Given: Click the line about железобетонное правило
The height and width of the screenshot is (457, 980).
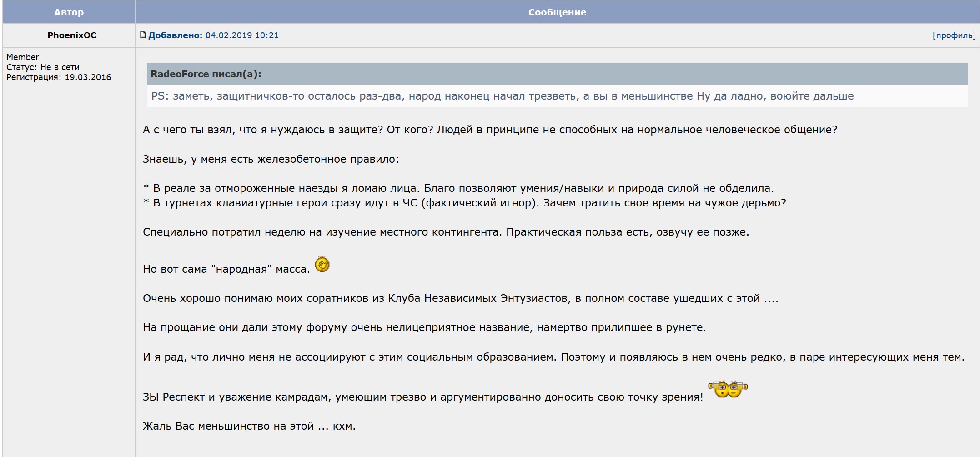Looking at the screenshot, I should (x=271, y=159).
